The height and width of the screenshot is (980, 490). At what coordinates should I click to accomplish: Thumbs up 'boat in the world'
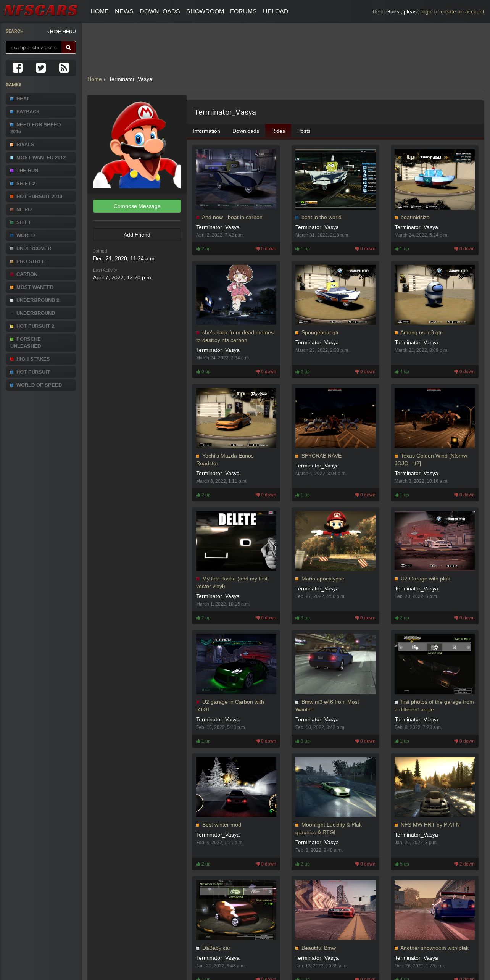pyautogui.click(x=303, y=249)
